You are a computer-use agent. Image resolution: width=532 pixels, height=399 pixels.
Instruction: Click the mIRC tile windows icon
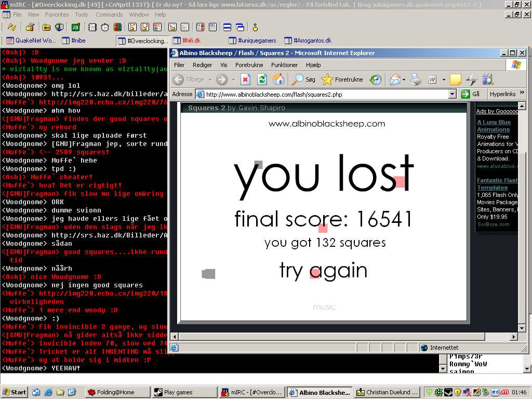[x=228, y=27]
